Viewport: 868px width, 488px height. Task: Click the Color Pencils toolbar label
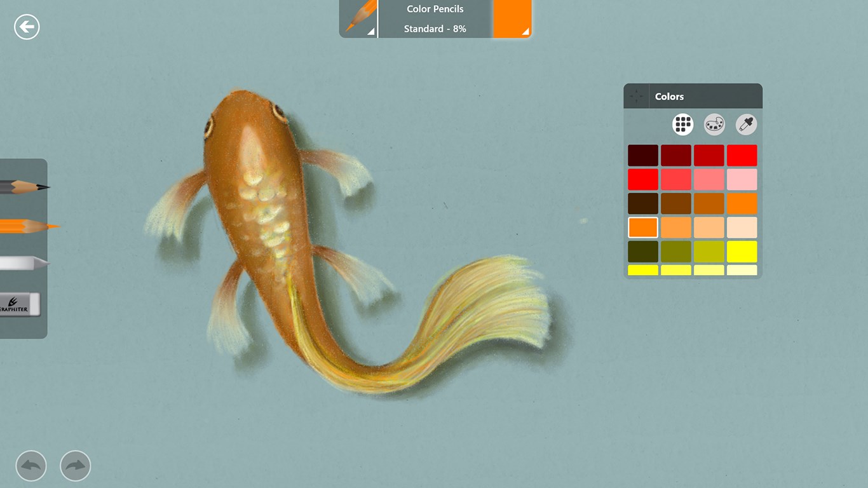tap(436, 9)
